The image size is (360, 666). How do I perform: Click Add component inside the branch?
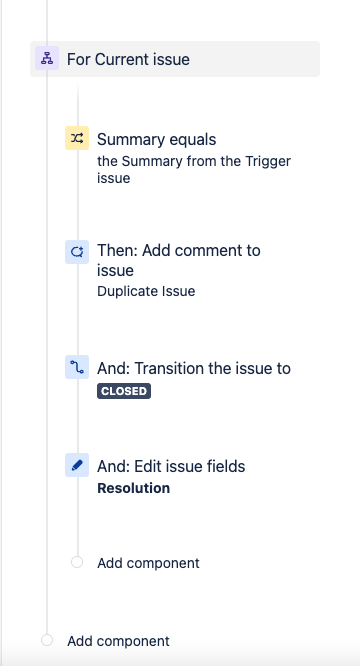(x=148, y=563)
